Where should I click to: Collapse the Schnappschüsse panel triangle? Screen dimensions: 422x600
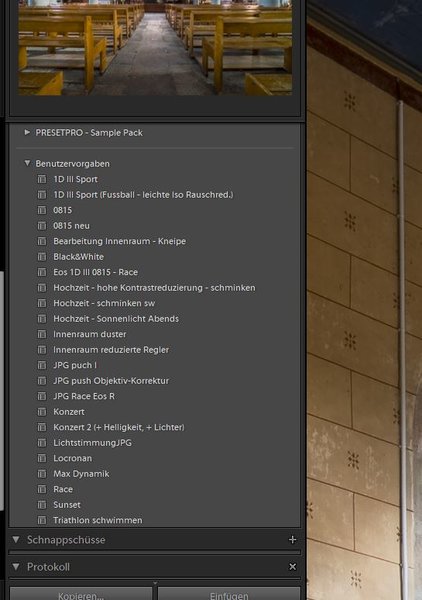pos(16,540)
